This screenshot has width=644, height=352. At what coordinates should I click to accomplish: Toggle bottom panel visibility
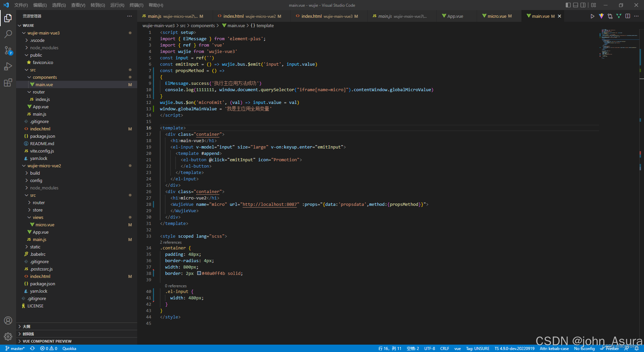(x=576, y=5)
